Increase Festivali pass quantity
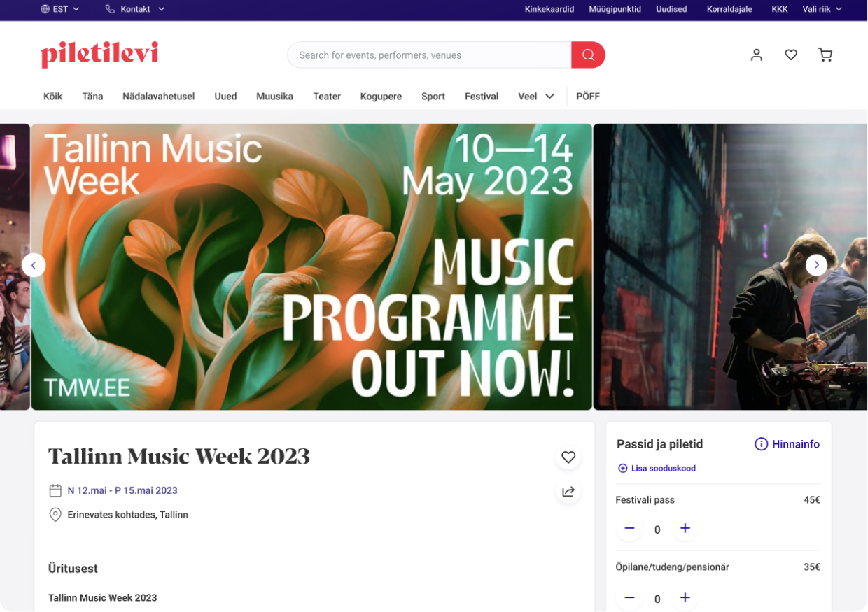 (x=685, y=528)
